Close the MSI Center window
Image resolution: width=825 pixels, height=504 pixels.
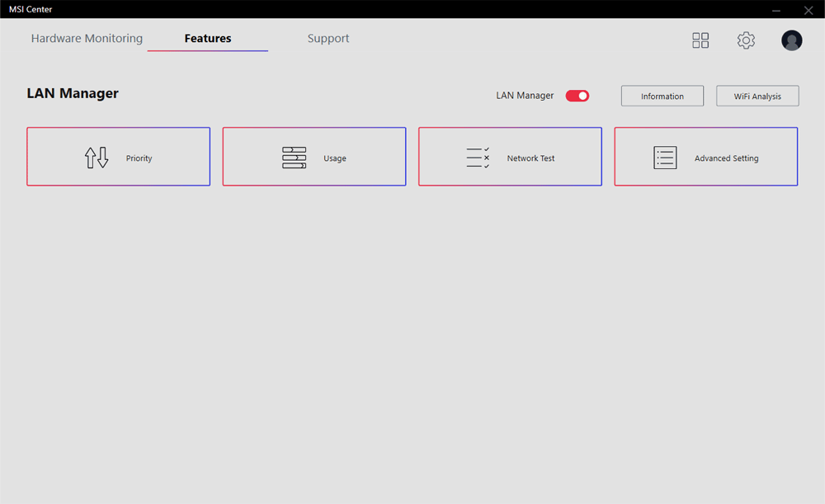coord(808,10)
